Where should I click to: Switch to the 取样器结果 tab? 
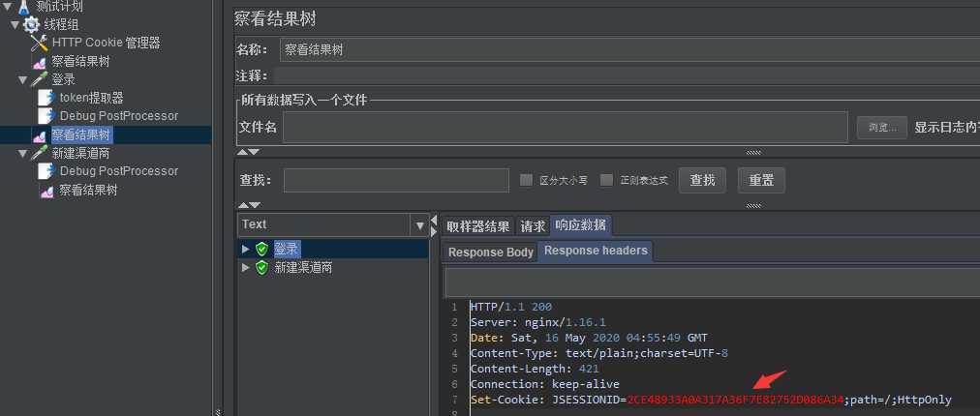[x=478, y=226]
